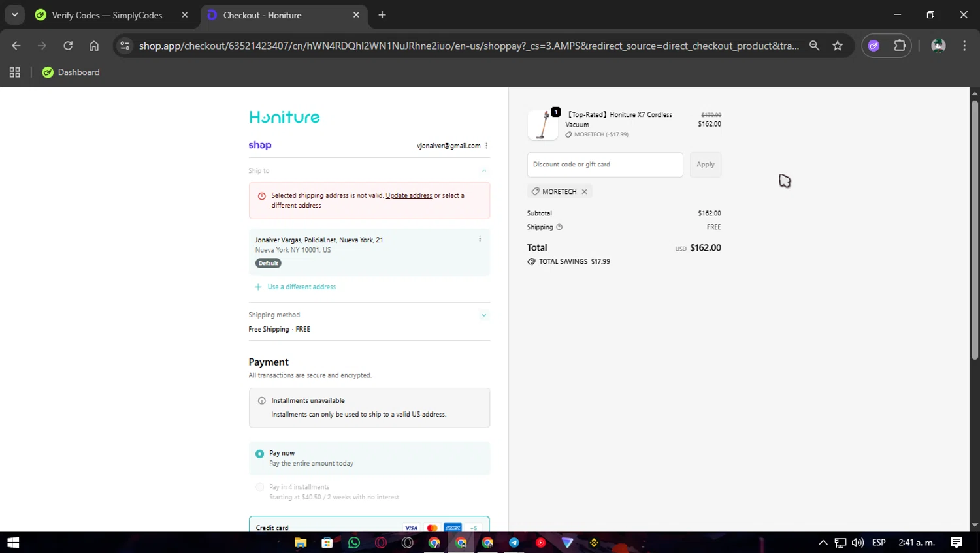Close the Checkout - Honiture tab
This screenshot has width=980, height=553.
pos(356,15)
